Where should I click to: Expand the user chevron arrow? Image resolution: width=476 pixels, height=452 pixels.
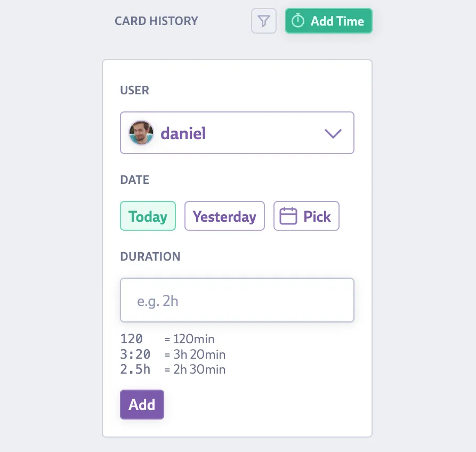(333, 133)
